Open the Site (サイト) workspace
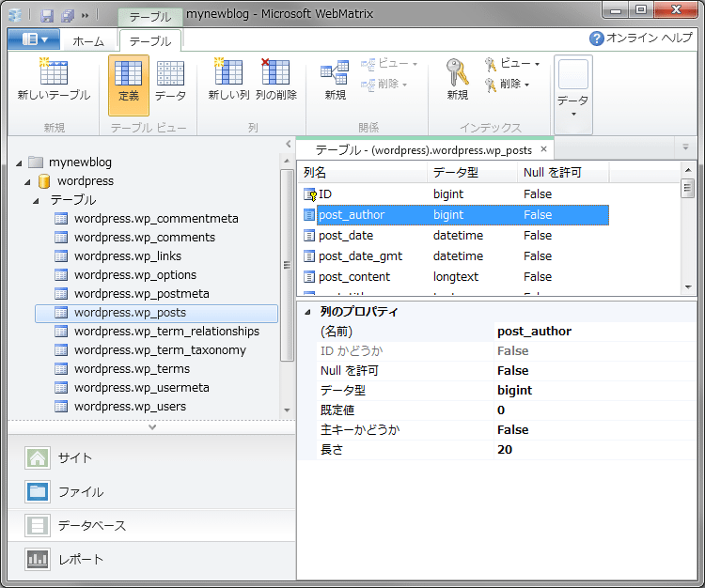Screen dimensions: 705x588 151,457
